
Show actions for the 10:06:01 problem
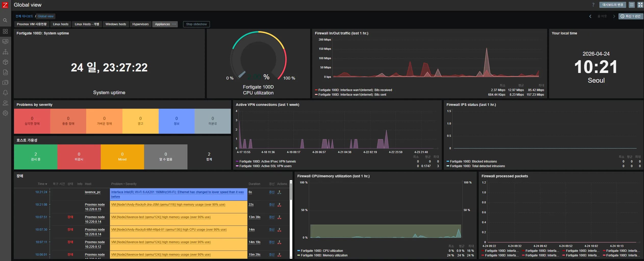[x=279, y=255]
